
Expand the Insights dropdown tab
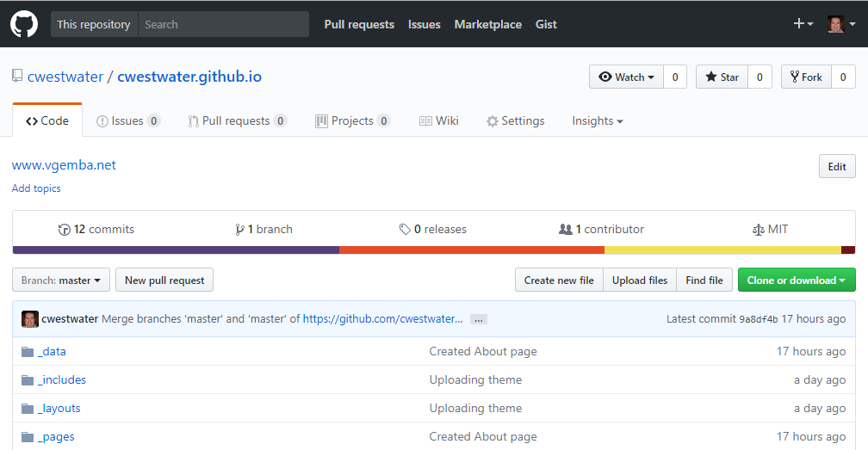[x=598, y=120]
